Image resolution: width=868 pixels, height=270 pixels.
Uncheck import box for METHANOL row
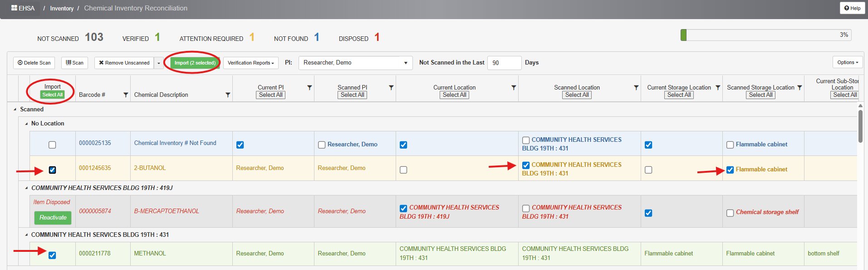[x=52, y=255]
